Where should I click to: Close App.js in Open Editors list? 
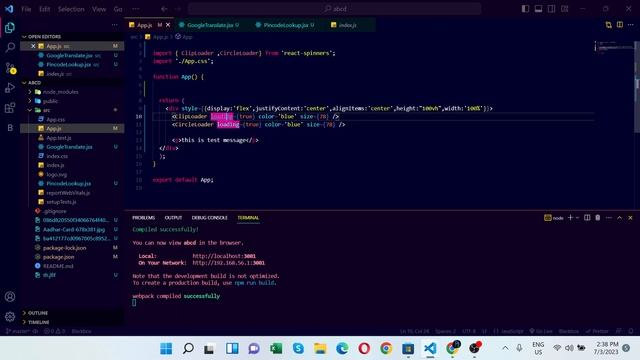click(x=33, y=46)
